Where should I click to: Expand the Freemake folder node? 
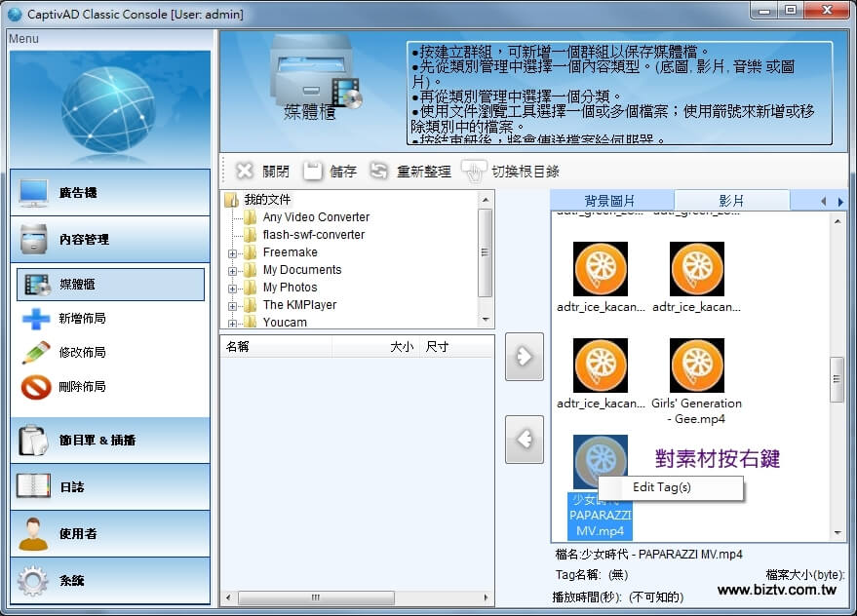coord(233,252)
